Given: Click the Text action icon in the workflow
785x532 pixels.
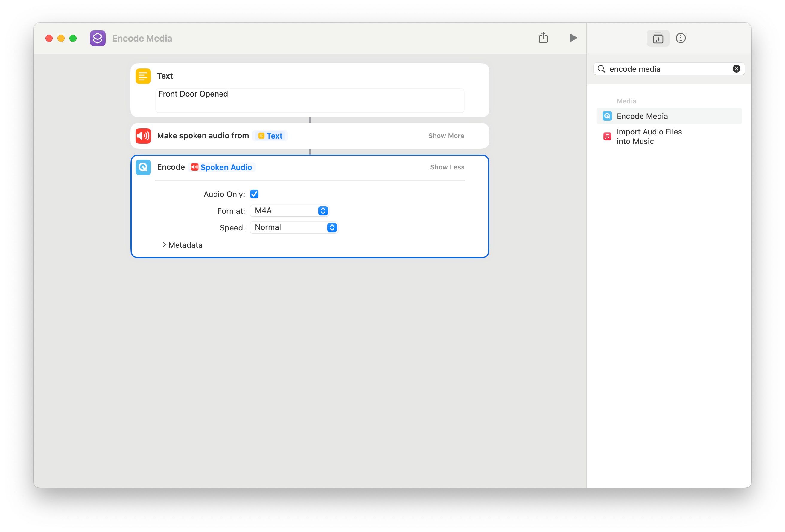Looking at the screenshot, I should (143, 76).
